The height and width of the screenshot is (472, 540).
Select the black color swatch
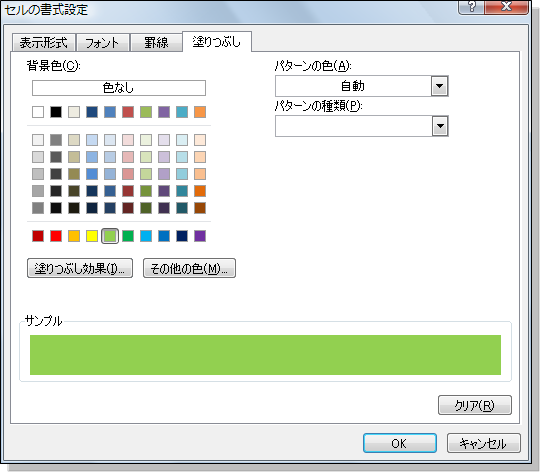[x=56, y=112]
